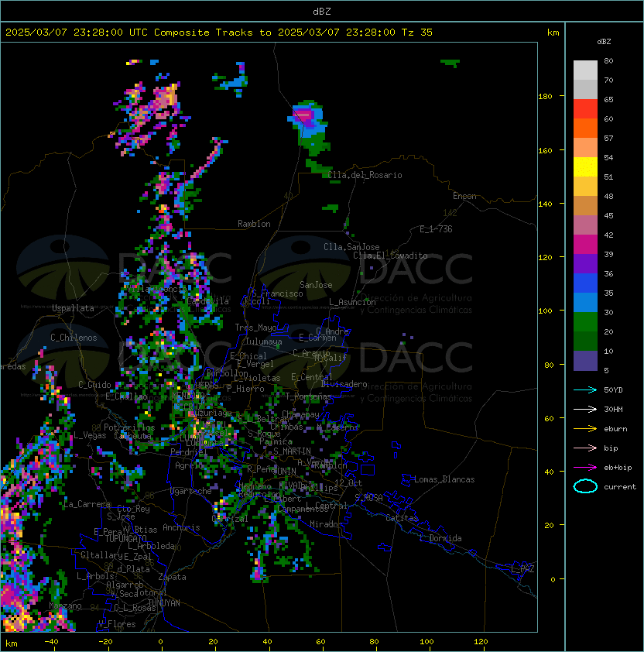Click the 'Potrerillos' map label
The height and width of the screenshot is (652, 644).
129,427
